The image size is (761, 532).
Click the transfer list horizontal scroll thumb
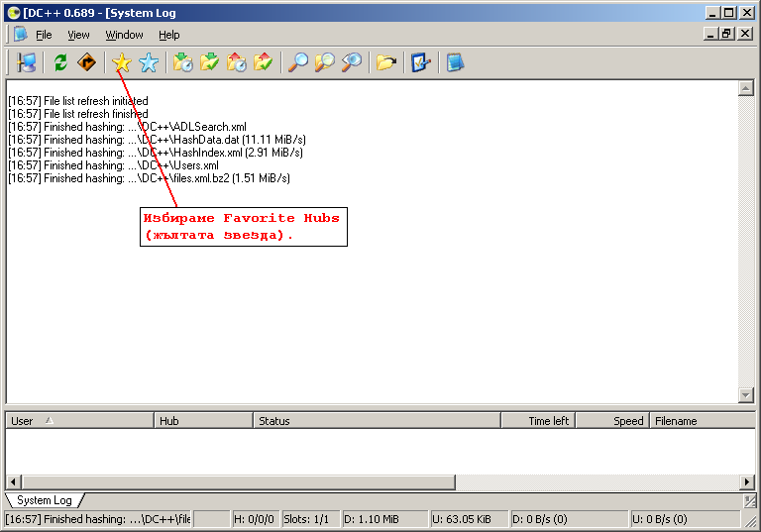[238, 482]
